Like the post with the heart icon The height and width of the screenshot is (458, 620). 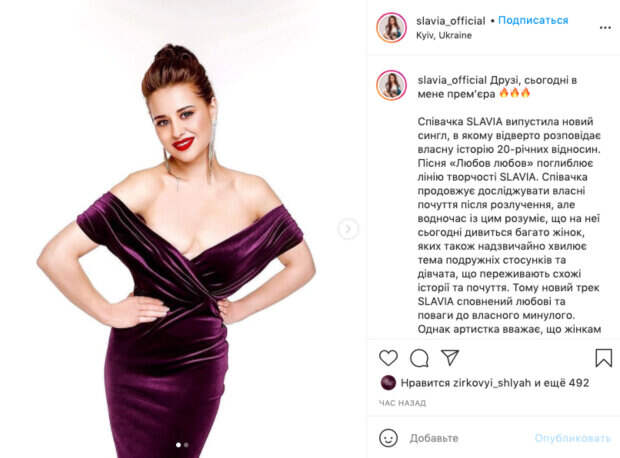(388, 358)
